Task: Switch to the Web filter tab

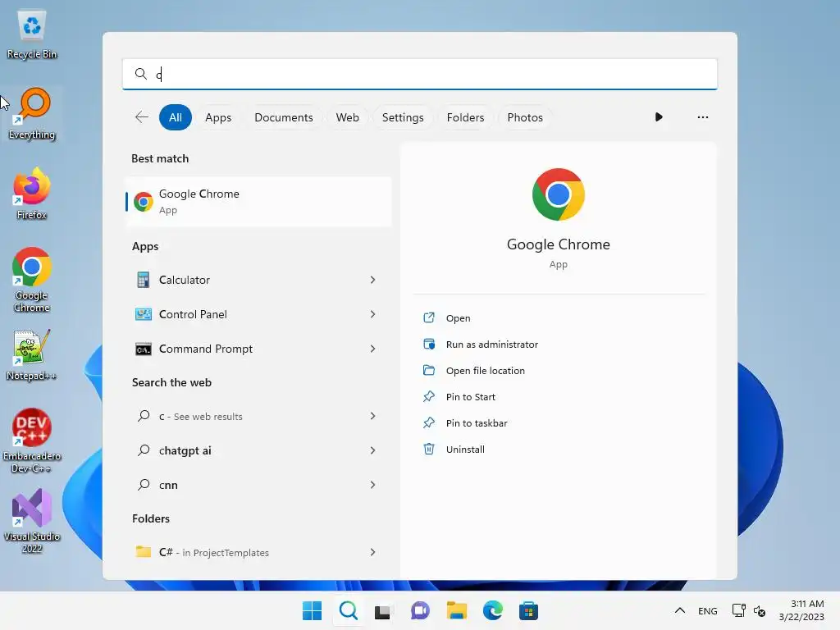Action: [x=347, y=117]
